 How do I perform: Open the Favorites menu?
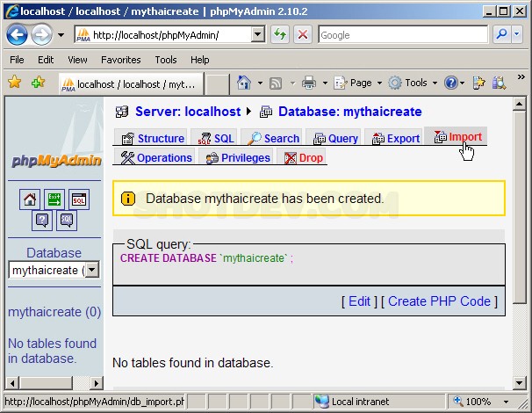pos(120,60)
